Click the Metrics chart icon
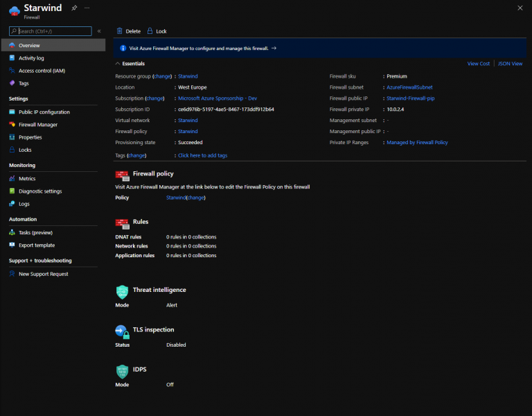Image resolution: width=532 pixels, height=416 pixels. (12, 178)
